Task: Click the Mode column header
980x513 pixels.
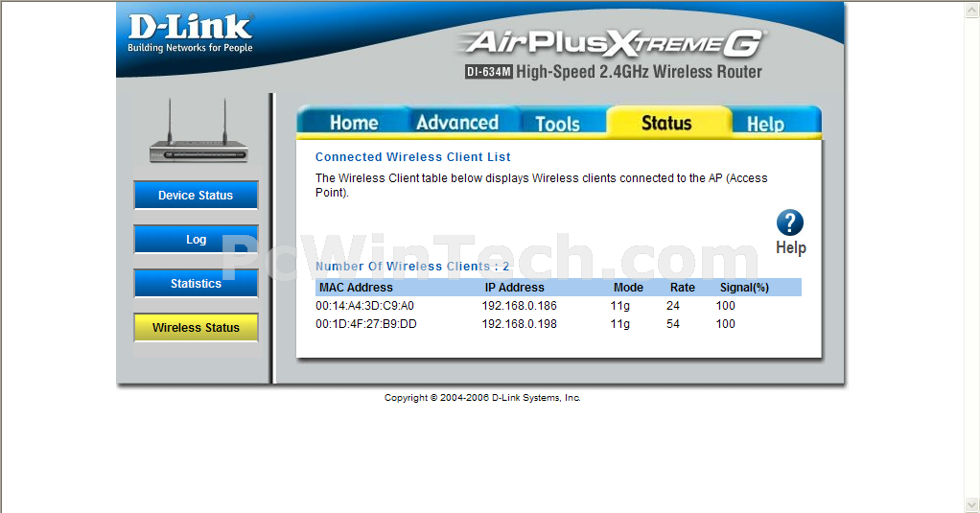Action: click(x=628, y=288)
